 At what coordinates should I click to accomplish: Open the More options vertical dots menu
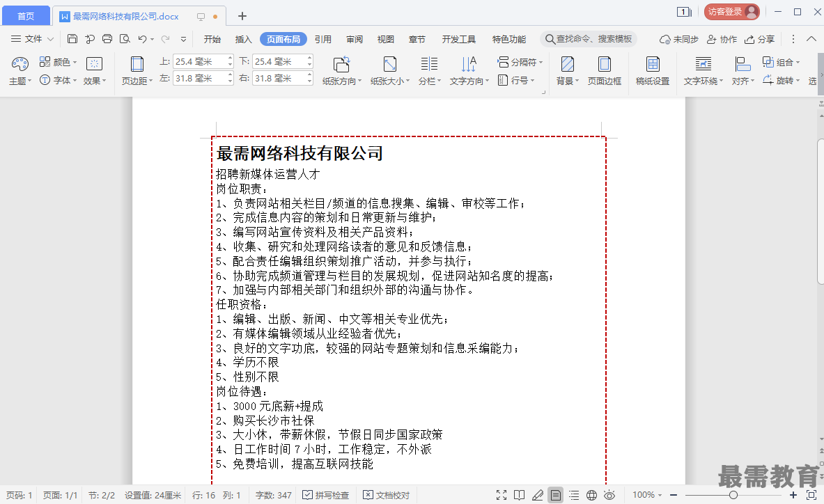(x=793, y=39)
